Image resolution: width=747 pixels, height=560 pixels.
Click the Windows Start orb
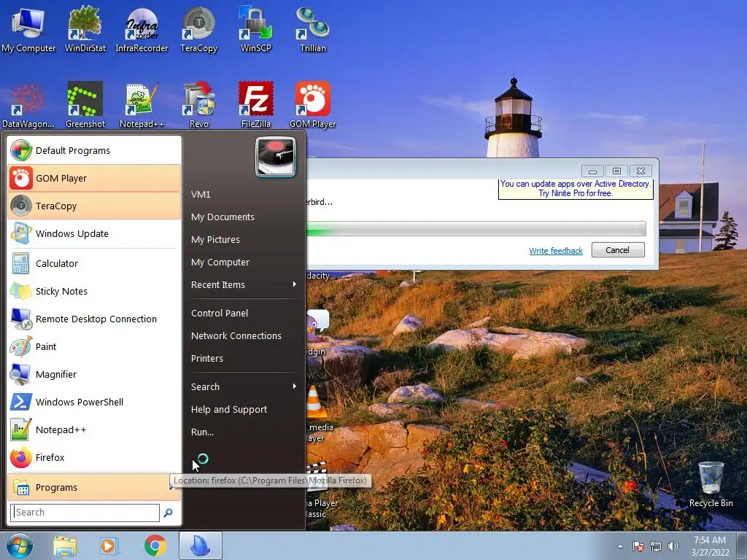20,545
